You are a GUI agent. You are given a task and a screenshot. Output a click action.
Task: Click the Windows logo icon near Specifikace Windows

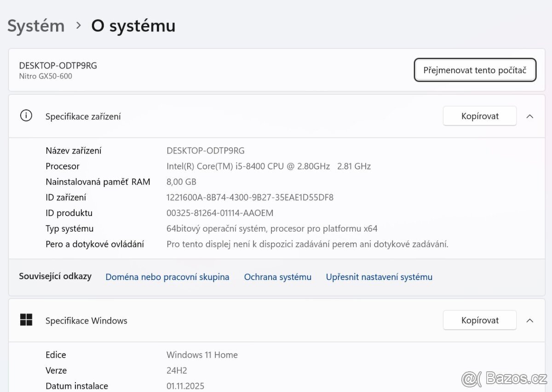[x=26, y=320]
